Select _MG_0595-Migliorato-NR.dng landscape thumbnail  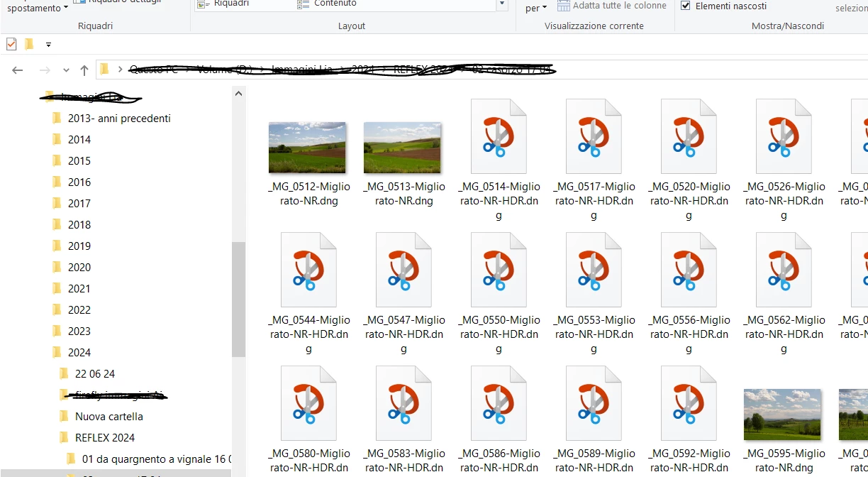coord(782,415)
